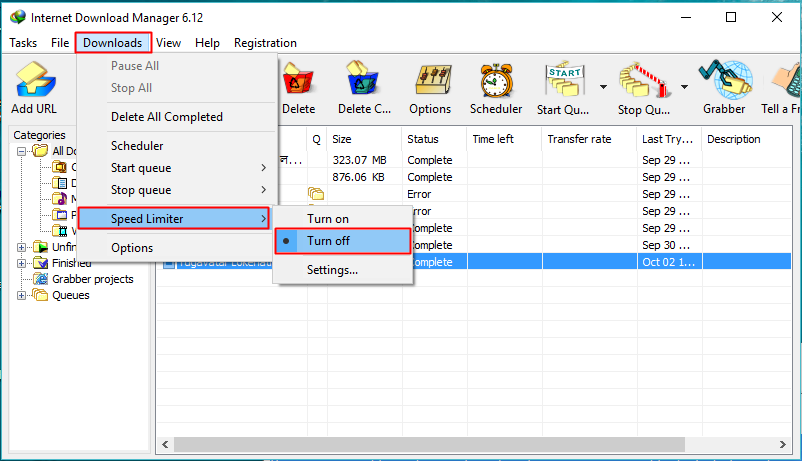802x461 pixels.
Task: Select the Grabber projects category icon
Action: click(x=40, y=279)
